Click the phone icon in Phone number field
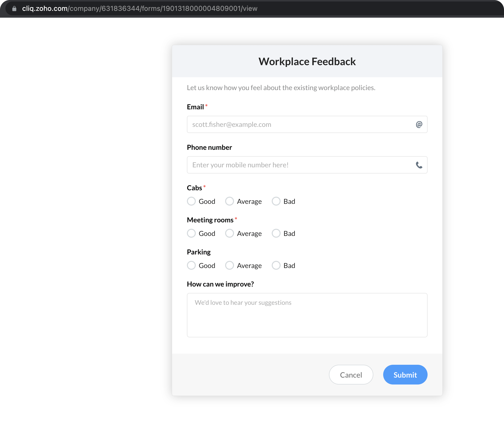Viewport: 504px width, 423px height. 419,165
